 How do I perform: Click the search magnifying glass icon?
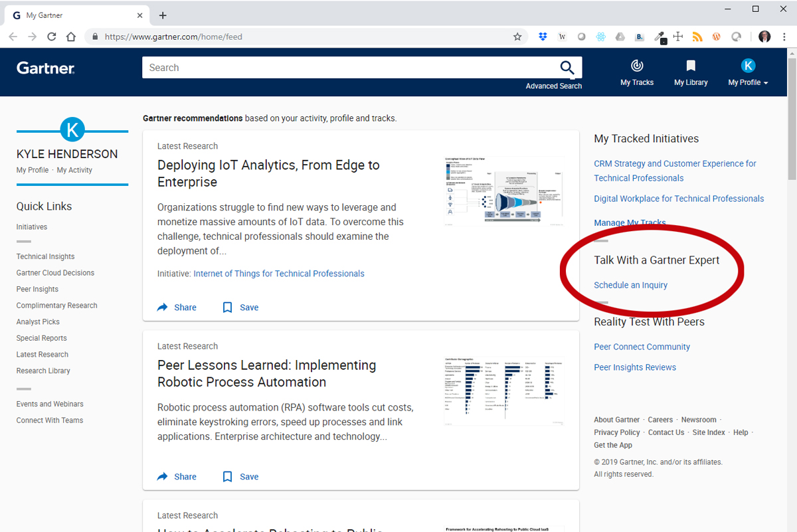pos(568,67)
